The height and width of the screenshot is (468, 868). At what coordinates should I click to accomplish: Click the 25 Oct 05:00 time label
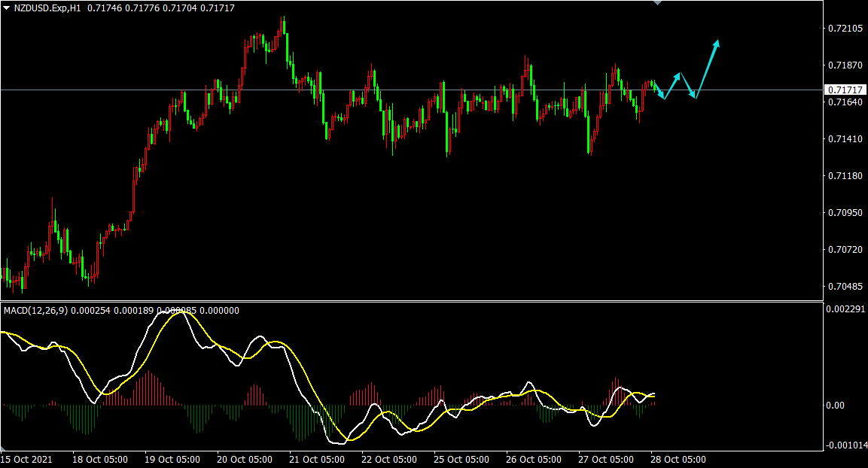click(461, 460)
